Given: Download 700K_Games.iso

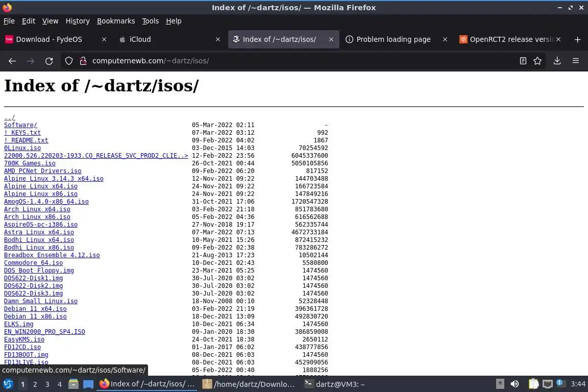Looking at the screenshot, I should click(30, 163).
